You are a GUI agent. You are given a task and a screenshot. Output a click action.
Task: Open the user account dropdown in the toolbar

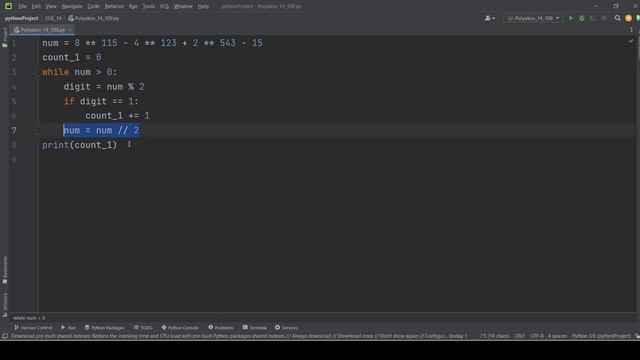[489, 18]
